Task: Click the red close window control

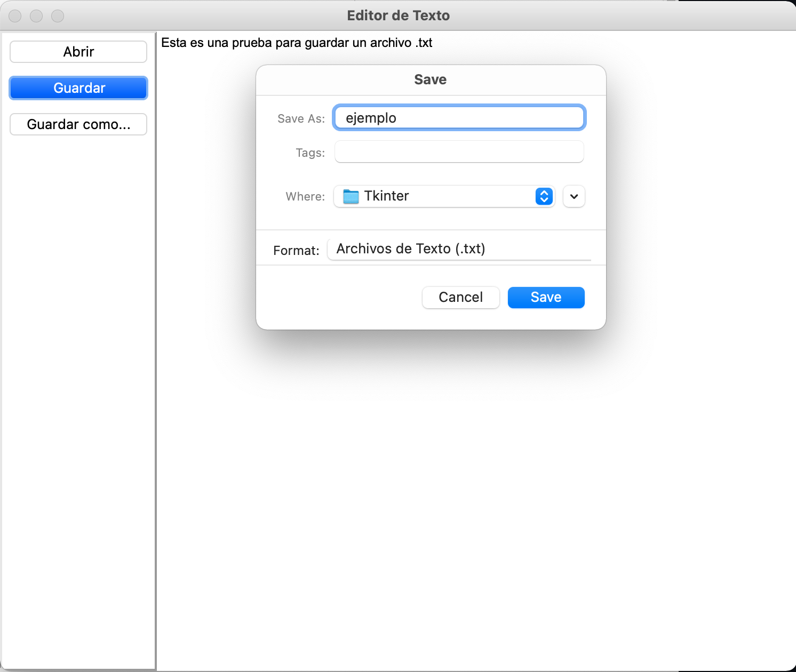Action: click(x=15, y=15)
